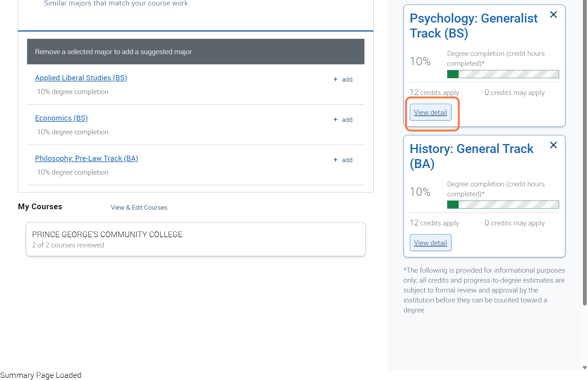Click Psychology degree completion progress bar
The image size is (588, 380).
point(503,74)
